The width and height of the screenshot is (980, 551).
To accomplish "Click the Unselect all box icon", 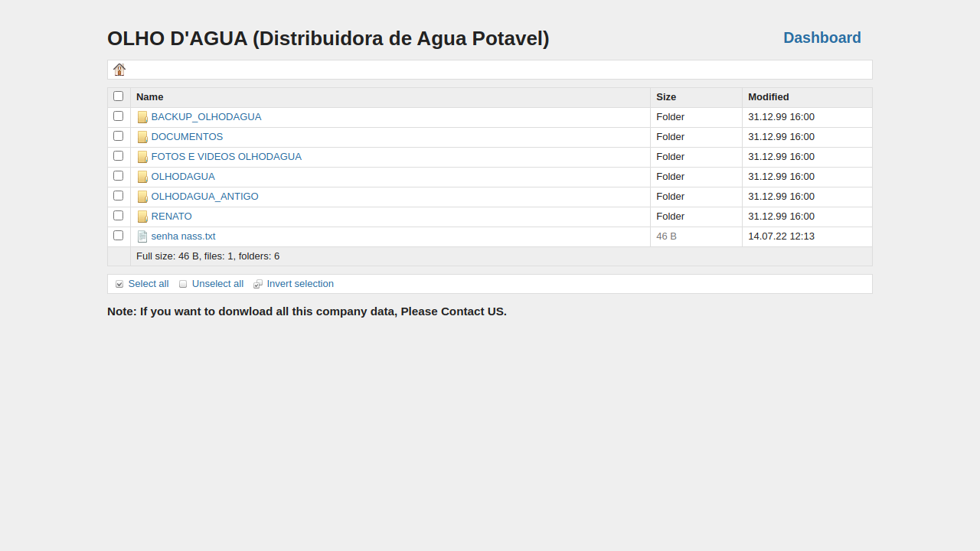I will pos(183,284).
